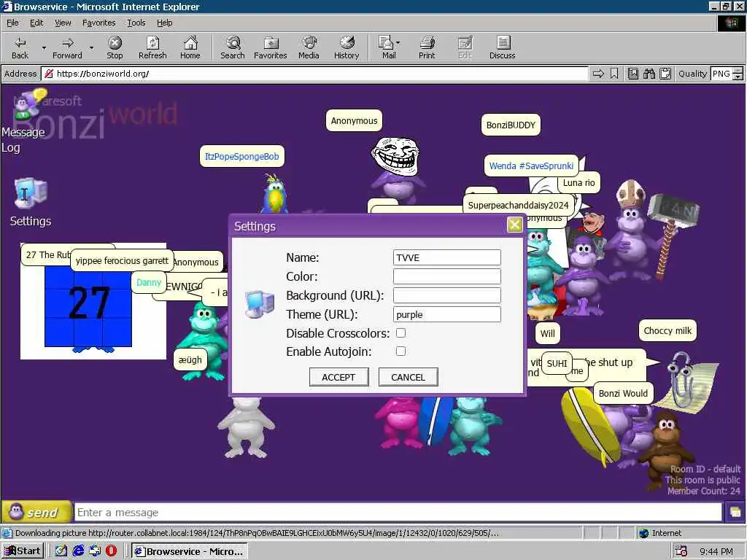Viewport: 747px width, 560px height.
Task: Open the Favorites toolbar button
Action: pyautogui.click(x=270, y=47)
